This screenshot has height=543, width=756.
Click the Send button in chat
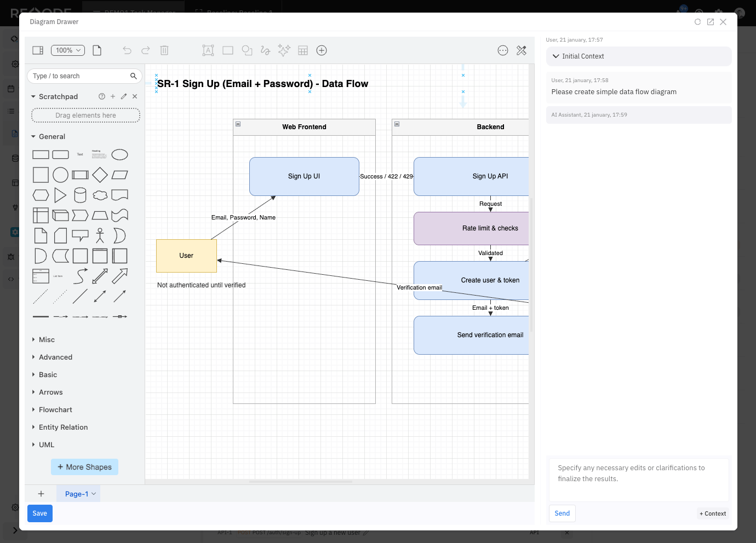click(562, 513)
